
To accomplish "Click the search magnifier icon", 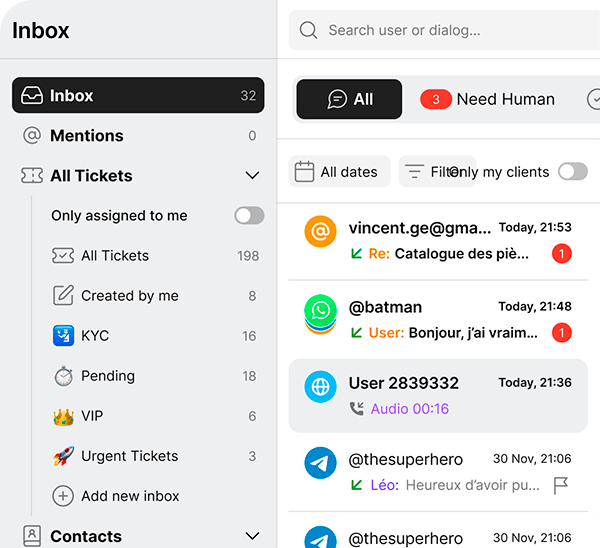I will (x=308, y=30).
